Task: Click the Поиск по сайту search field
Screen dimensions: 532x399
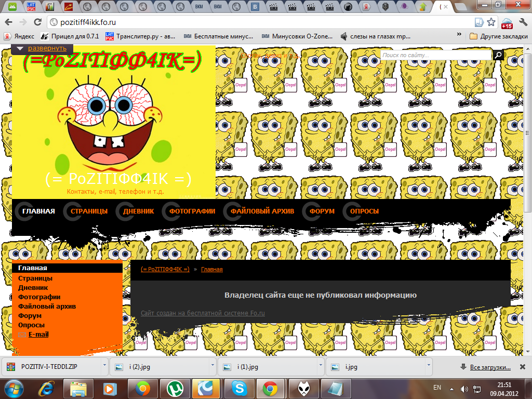Action: click(436, 55)
